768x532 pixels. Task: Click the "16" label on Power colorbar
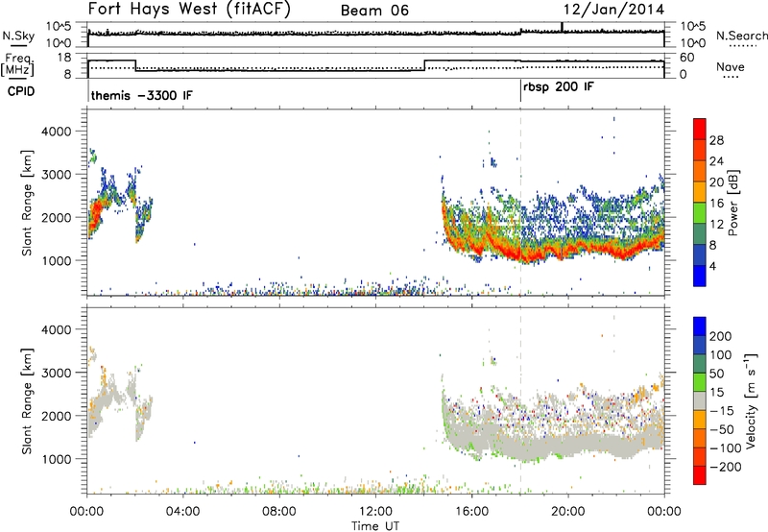[716, 204]
